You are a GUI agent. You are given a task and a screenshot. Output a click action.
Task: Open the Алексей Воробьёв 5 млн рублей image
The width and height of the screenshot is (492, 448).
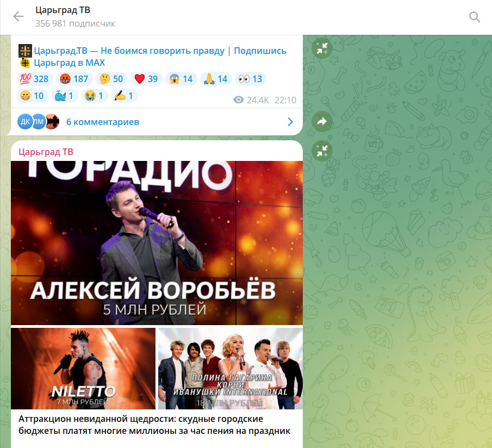click(157, 243)
